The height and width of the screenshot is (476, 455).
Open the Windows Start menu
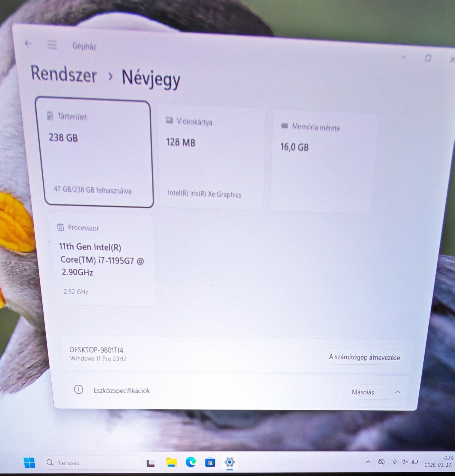(30, 463)
